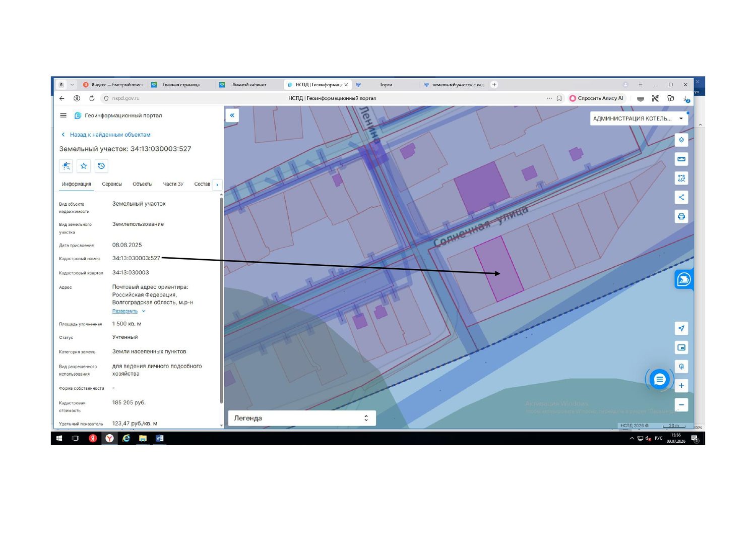The image size is (756, 535).
Task: Switch to the Объекты tab
Action: 142,184
